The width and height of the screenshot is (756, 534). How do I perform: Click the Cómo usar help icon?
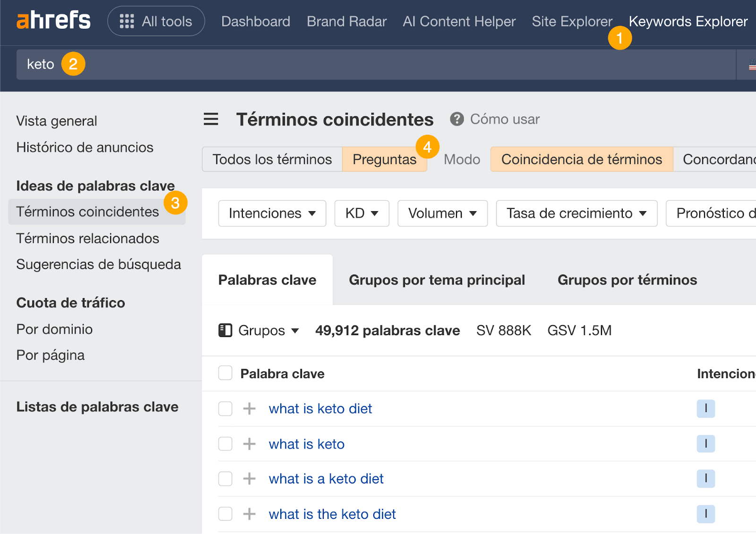[456, 119]
